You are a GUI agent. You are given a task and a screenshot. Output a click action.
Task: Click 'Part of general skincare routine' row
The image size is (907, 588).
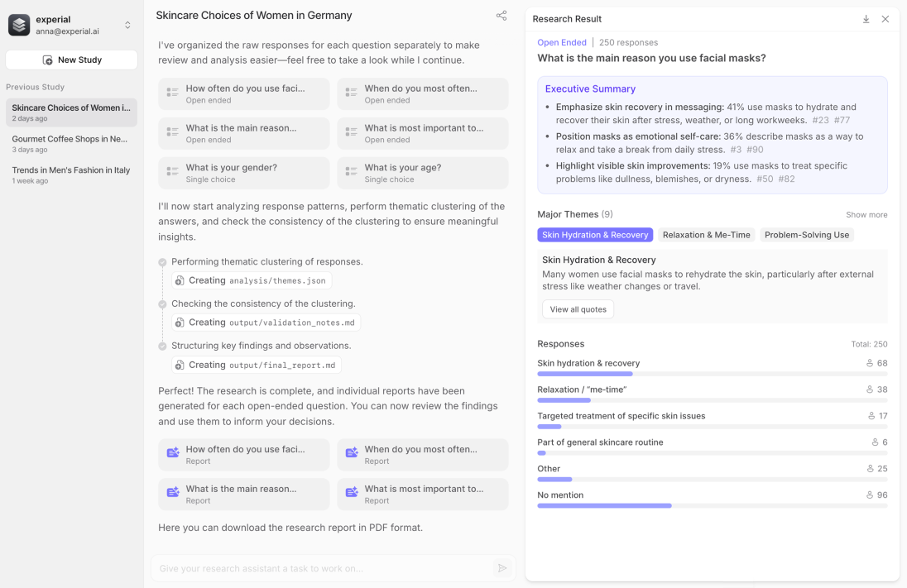(712, 447)
